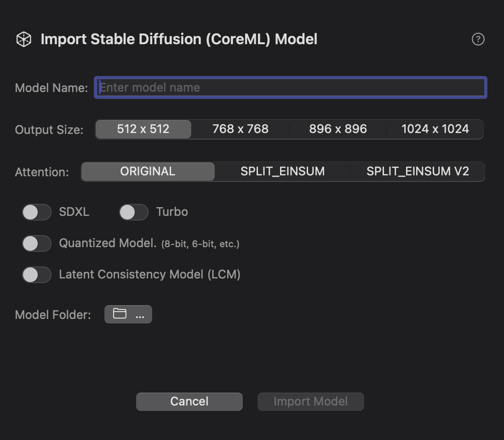Enable Latent Consistency Model (LCM) switch
Viewport: 504px width, 440px height.
tap(37, 275)
